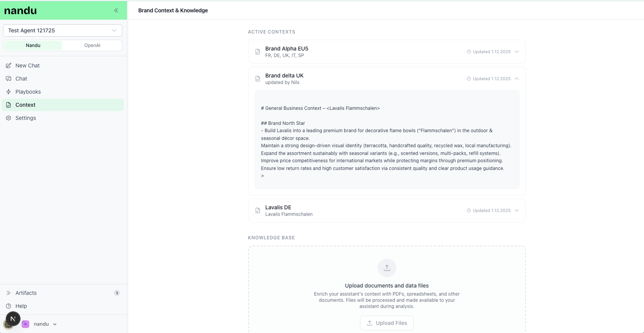Open Help via the question mark icon
Image resolution: width=644 pixels, height=333 pixels.
pos(8,306)
